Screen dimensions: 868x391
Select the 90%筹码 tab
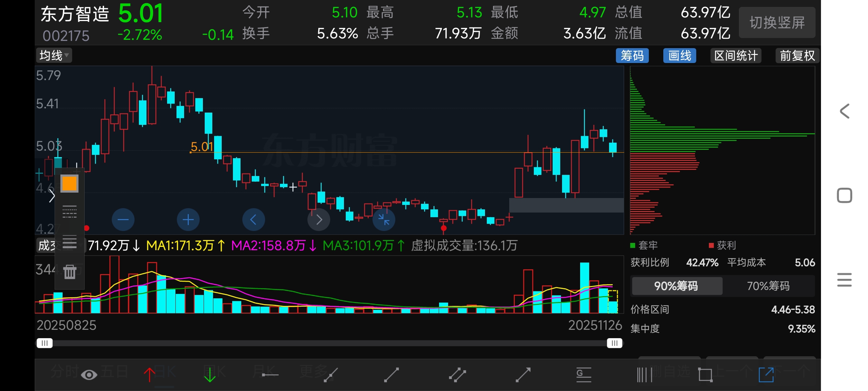point(676,286)
